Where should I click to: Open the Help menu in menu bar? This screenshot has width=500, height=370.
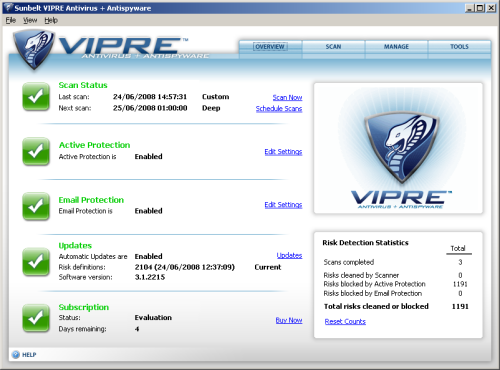coord(51,20)
